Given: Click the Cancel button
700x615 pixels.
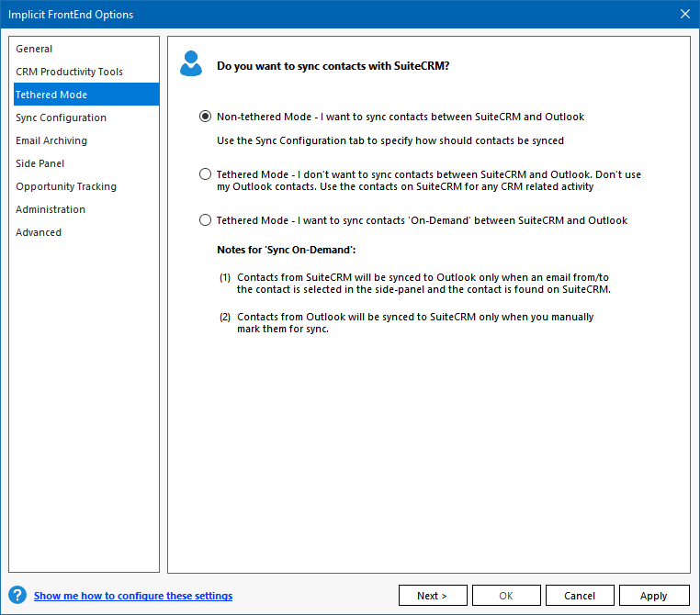Looking at the screenshot, I should pyautogui.click(x=581, y=596).
